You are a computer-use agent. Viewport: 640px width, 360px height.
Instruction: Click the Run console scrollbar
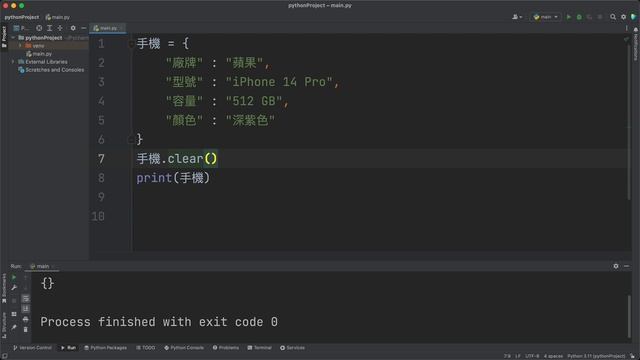click(x=629, y=316)
